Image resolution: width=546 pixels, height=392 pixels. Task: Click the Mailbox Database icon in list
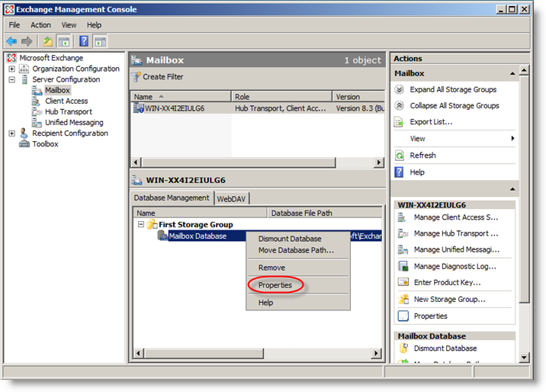coord(162,236)
